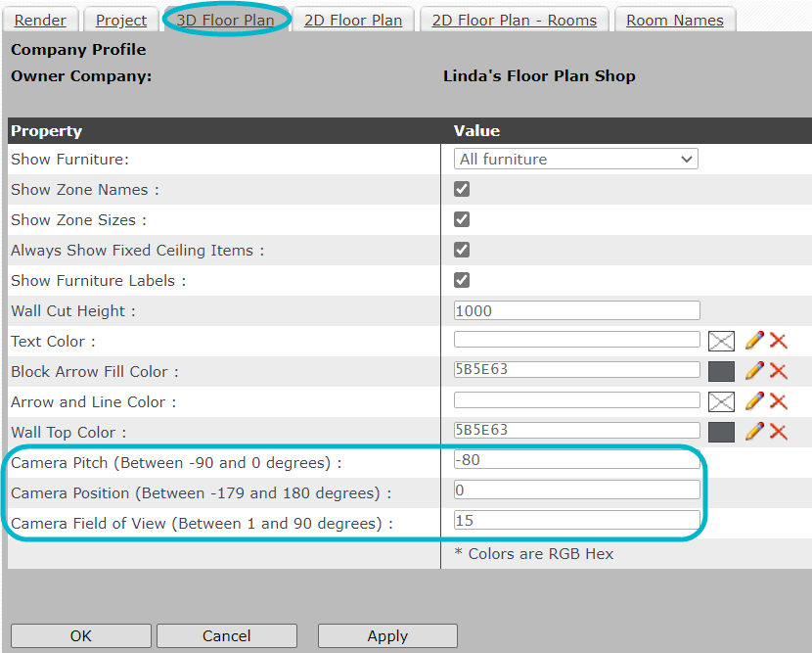Click the Cancel button

pos(227,636)
